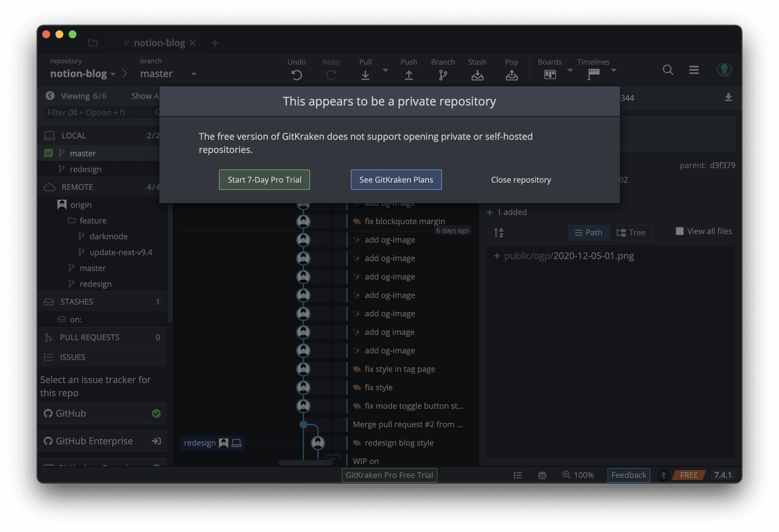Click the download icon above the commit details
This screenshot has height=532, width=779.
[x=728, y=97]
